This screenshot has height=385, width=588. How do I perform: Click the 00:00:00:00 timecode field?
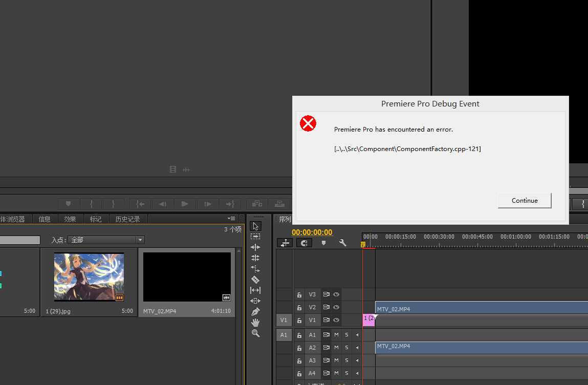click(312, 232)
